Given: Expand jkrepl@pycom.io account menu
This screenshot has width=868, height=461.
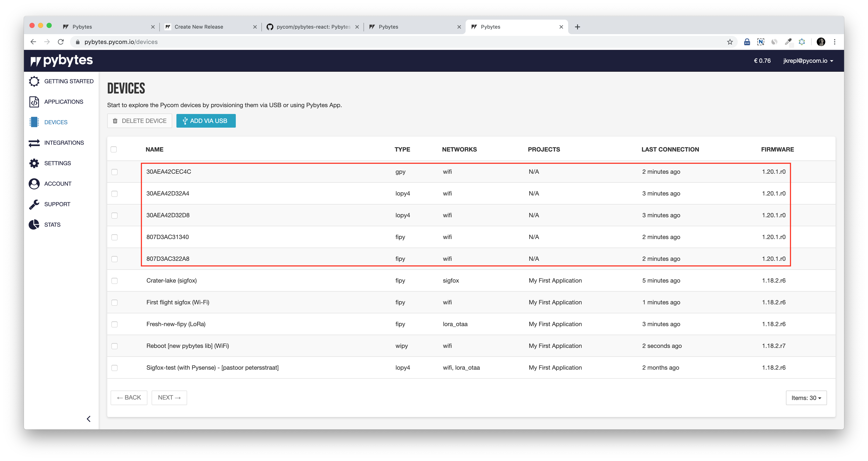Looking at the screenshot, I should tap(808, 61).
